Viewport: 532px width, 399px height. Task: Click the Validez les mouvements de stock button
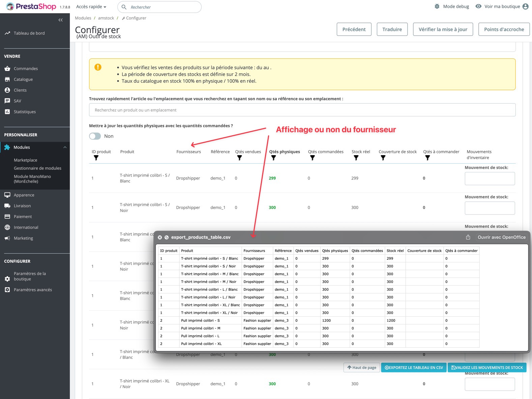pos(487,368)
